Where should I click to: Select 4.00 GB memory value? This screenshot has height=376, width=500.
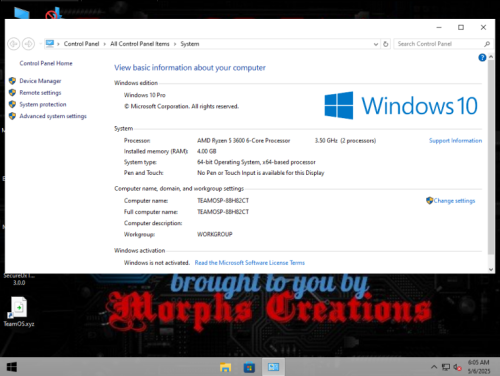click(x=207, y=151)
